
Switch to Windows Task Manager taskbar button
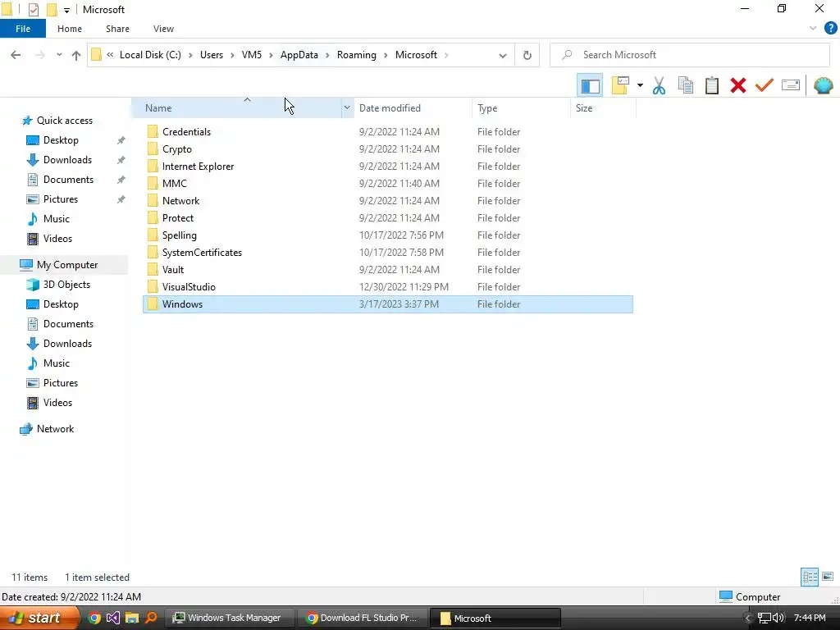(228, 618)
